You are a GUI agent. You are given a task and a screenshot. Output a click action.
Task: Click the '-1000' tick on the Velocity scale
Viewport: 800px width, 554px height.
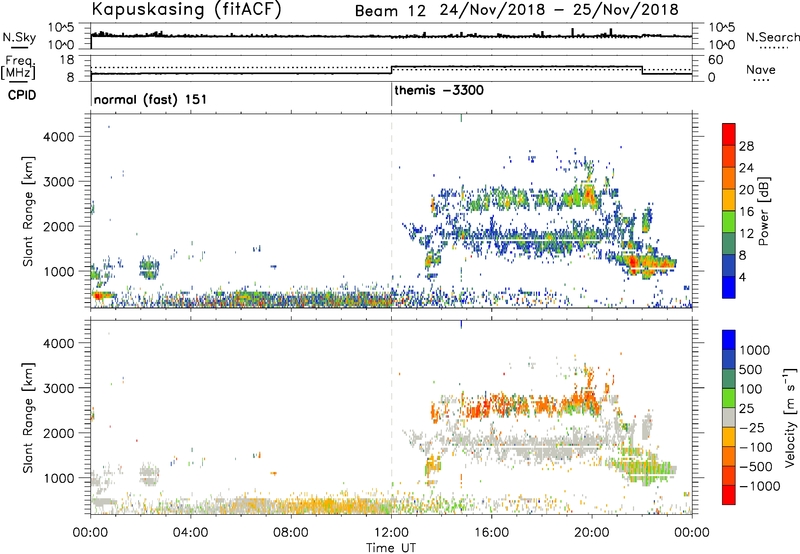[760, 486]
